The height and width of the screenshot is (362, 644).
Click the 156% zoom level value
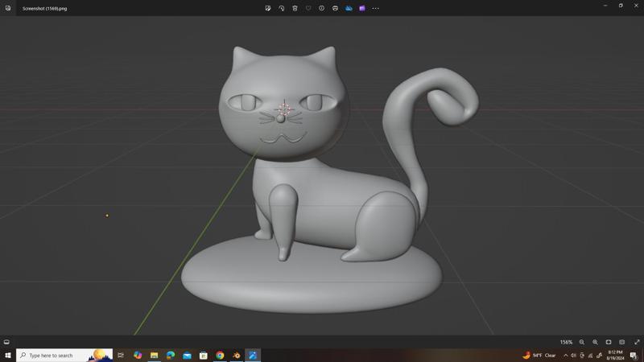566,342
